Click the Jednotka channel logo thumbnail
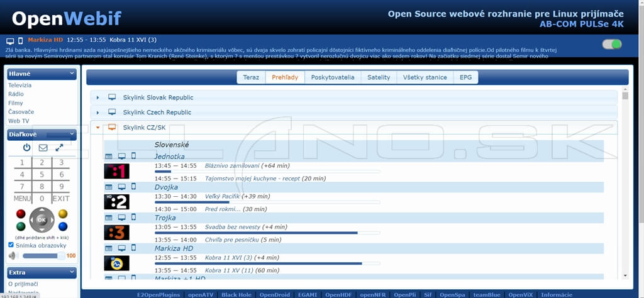This screenshot has height=298, width=644. pyautogui.click(x=116, y=171)
